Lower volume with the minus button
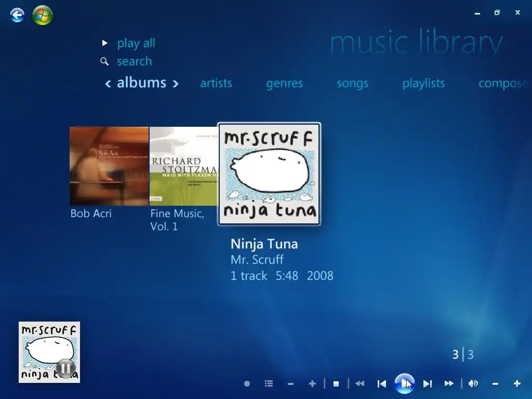Image resolution: width=532 pixels, height=399 pixels. click(x=495, y=384)
